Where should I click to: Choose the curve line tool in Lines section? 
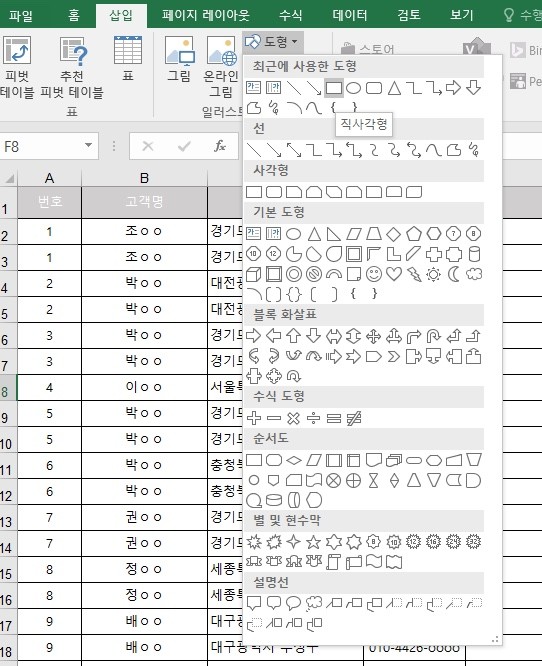[x=433, y=150]
